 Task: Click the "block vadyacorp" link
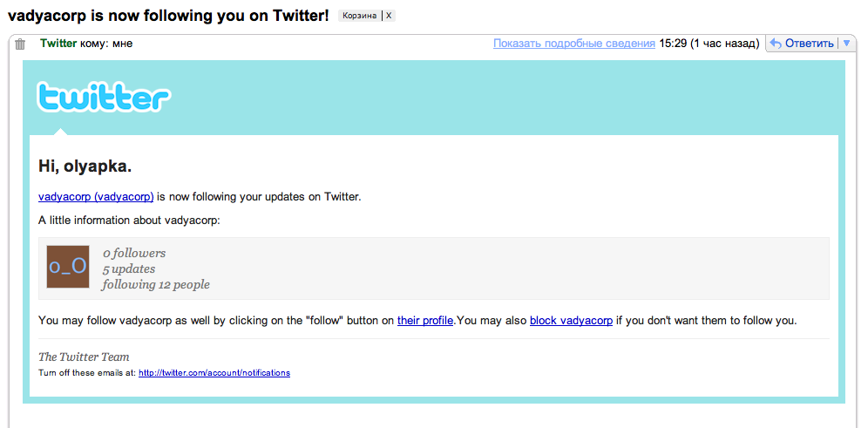pos(571,321)
